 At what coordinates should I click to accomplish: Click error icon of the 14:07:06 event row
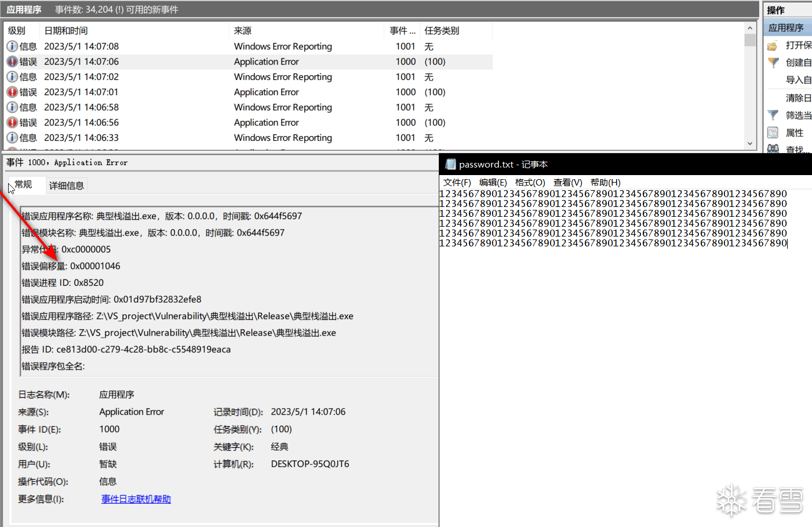click(x=12, y=61)
